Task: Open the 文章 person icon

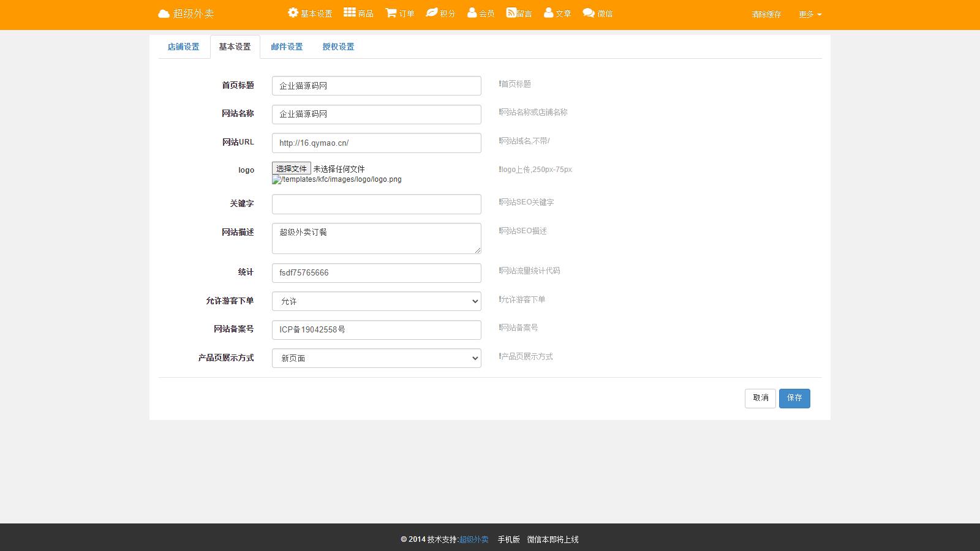Action: 549,13
